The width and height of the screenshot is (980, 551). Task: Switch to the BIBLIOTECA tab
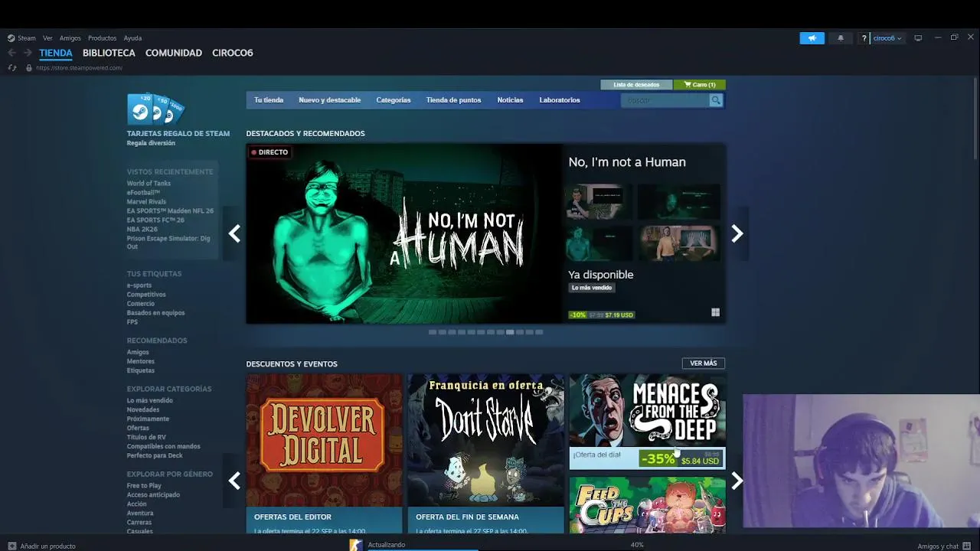tap(109, 53)
